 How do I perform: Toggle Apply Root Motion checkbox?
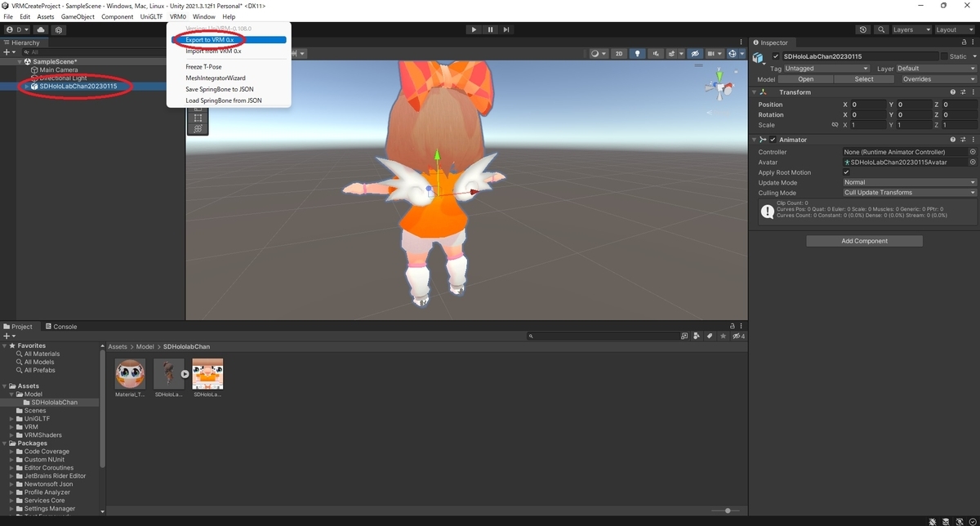(846, 172)
